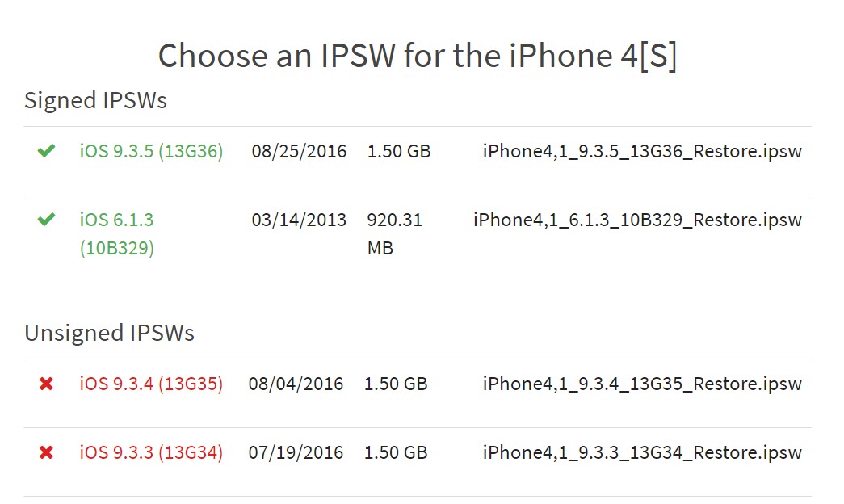Click the iPhone4,1_6.1.3_10B329_Restore.ipsw filename
The image size is (844, 504).
pyautogui.click(x=637, y=220)
